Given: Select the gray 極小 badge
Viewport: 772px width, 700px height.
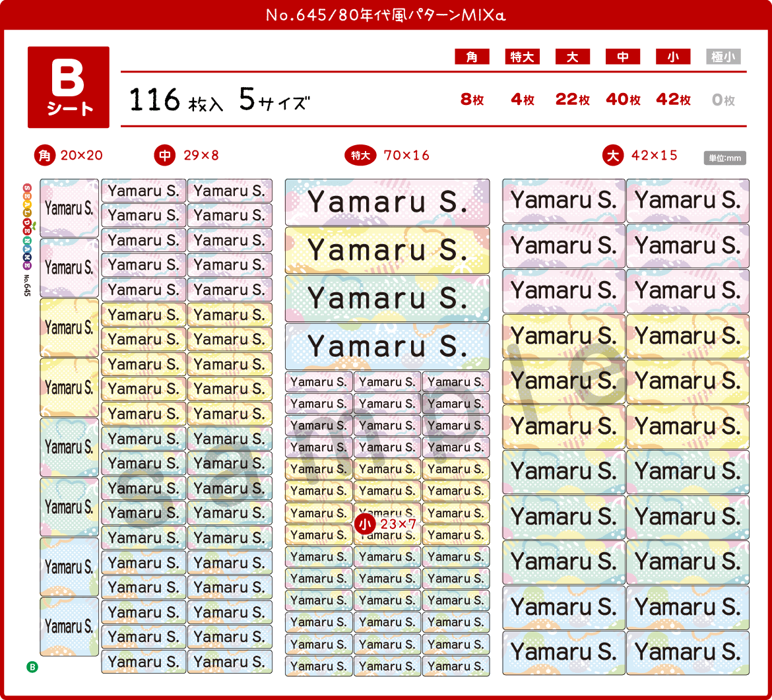Looking at the screenshot, I should 723,57.
